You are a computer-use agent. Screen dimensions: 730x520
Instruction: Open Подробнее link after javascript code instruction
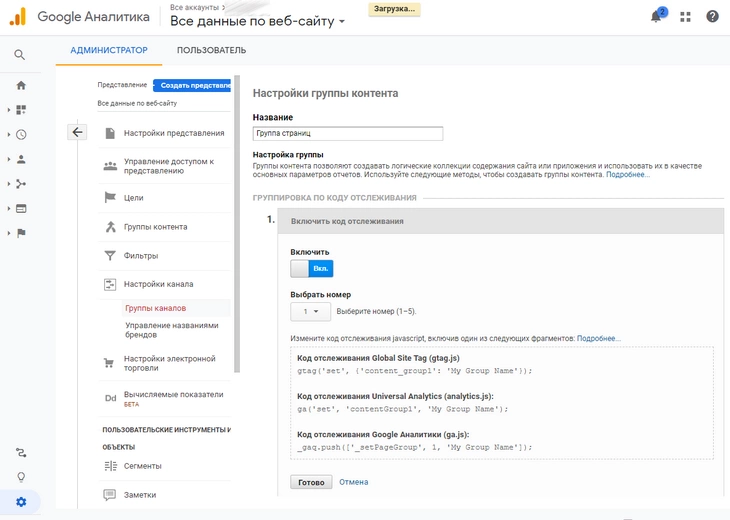coord(599,338)
